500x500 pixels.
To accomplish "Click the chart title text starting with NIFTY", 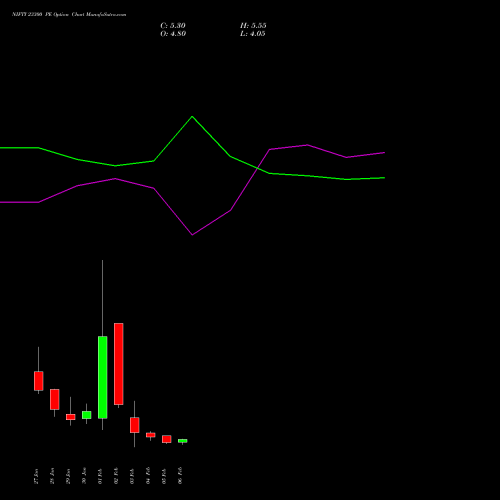I will coord(69,15).
